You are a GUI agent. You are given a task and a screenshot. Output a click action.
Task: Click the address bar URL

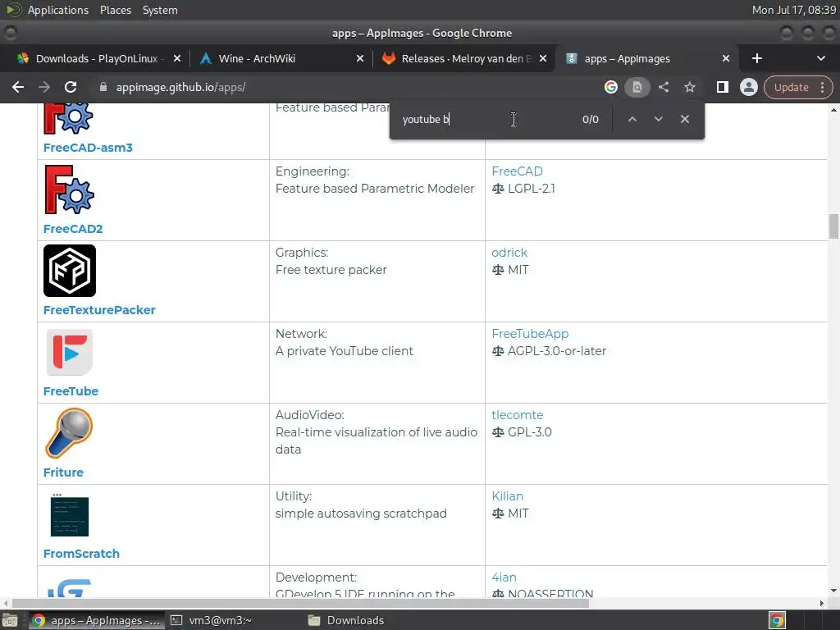pos(180,87)
